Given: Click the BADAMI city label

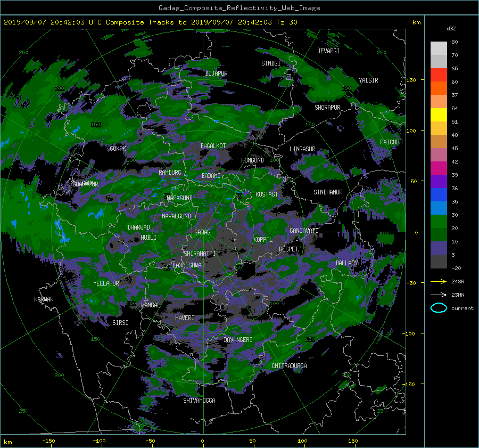Looking at the screenshot, I should (211, 176).
